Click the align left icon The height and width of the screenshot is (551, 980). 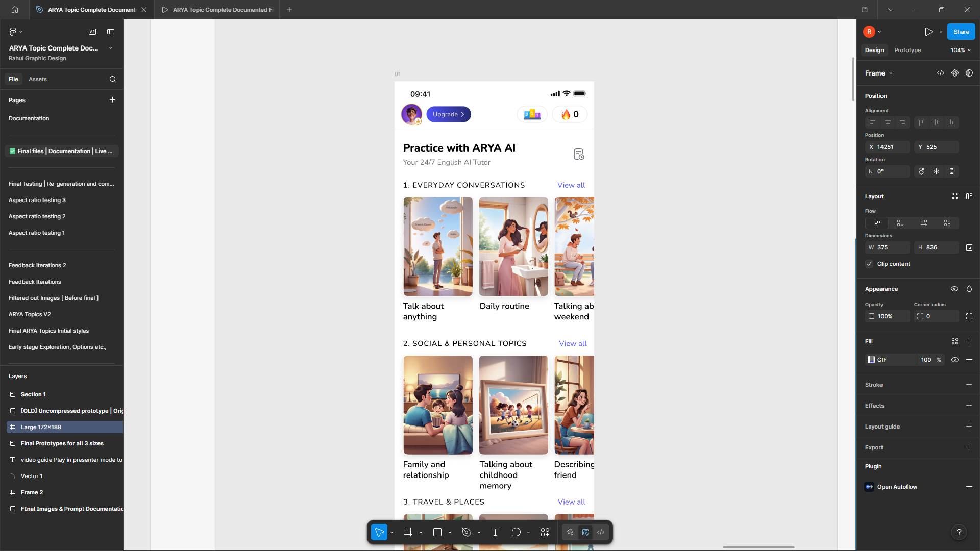point(872,122)
